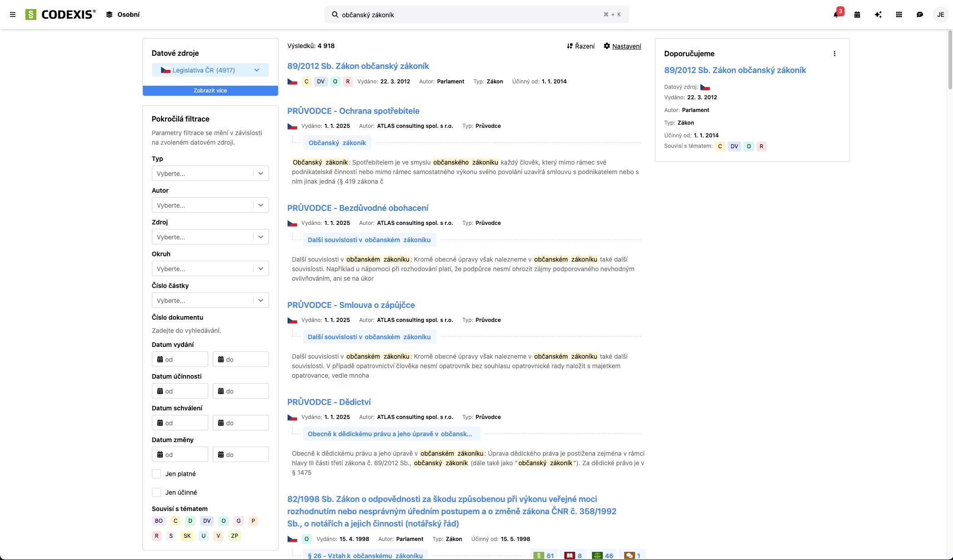This screenshot has width=953, height=560.
Task: Open first result 89/2012 Sb. Zákon občanský zákoník
Action: click(358, 66)
